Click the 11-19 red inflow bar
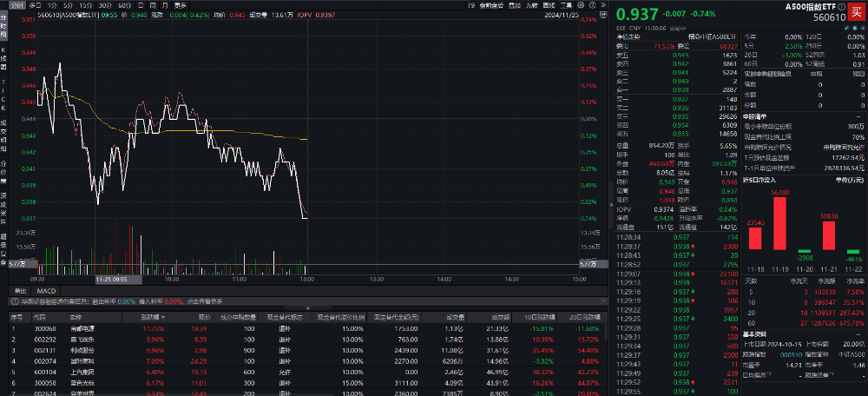The height and width of the screenshot is (396, 868). click(779, 224)
